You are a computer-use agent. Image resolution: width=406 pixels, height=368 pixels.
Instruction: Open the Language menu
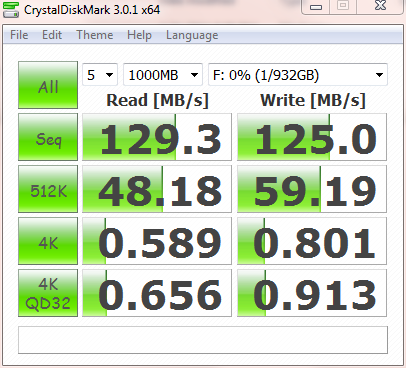[x=192, y=35]
